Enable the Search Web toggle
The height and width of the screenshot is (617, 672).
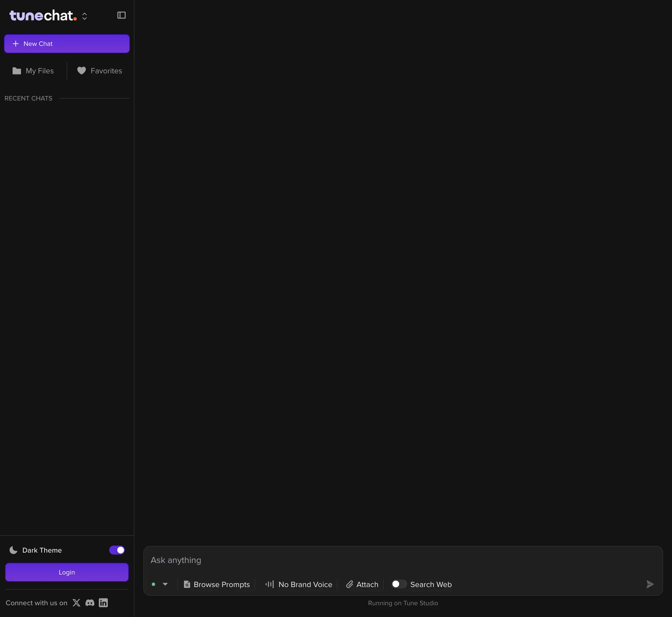pos(398,584)
